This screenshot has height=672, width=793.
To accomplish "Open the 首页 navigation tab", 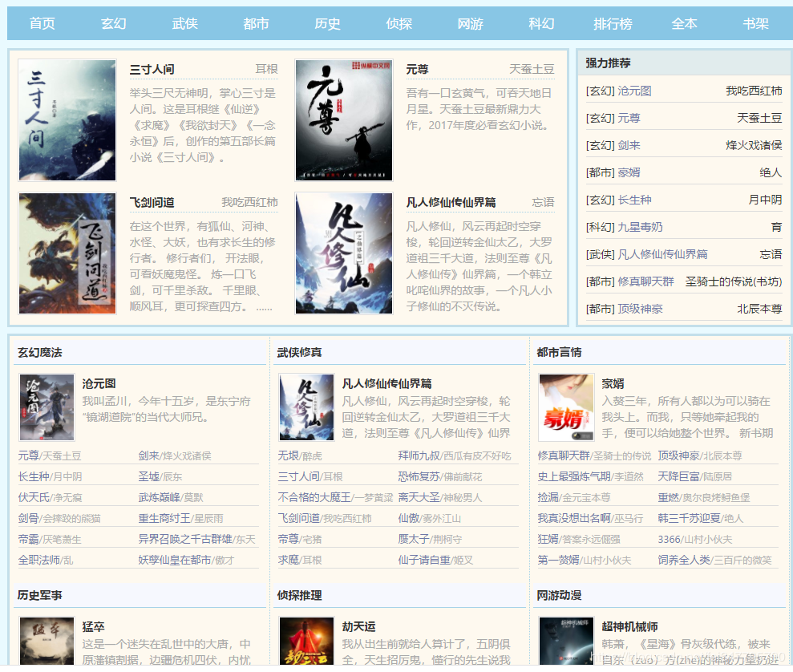I will pos(42,23).
